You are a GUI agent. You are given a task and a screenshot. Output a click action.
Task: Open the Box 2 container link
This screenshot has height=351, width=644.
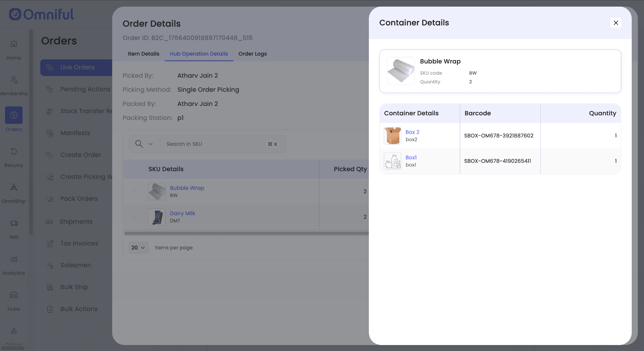tap(412, 132)
